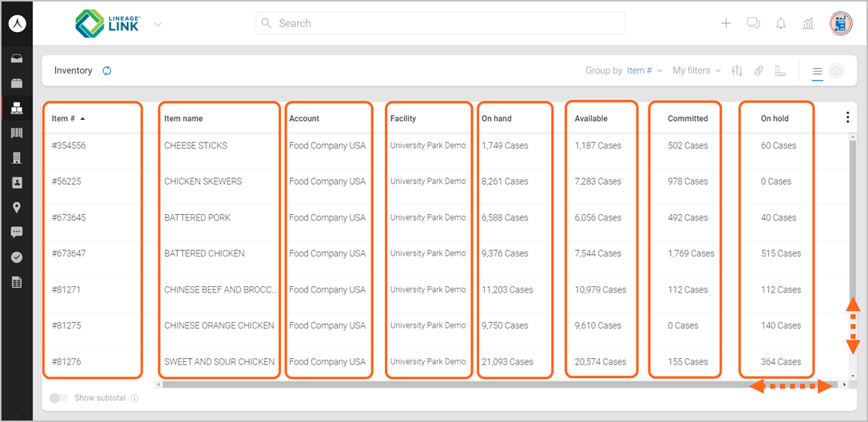Open the My filters dropdown
The height and width of the screenshot is (422, 868).
pos(696,71)
